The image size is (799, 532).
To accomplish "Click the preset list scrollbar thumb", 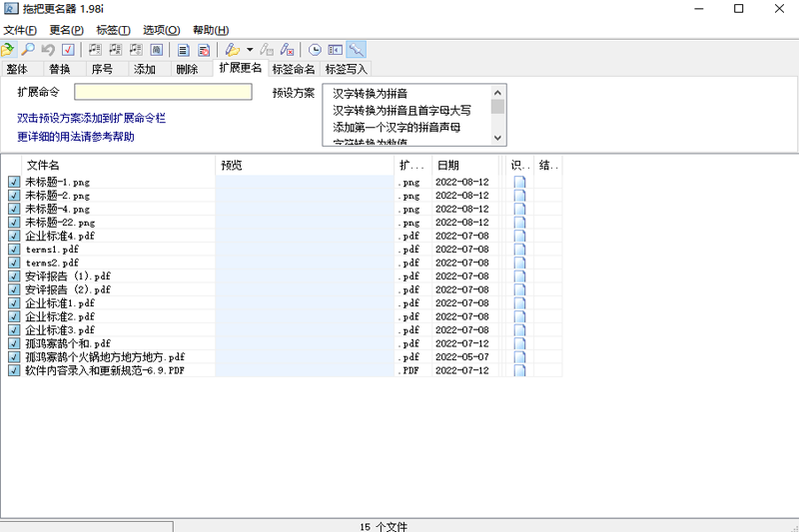I will [x=497, y=107].
